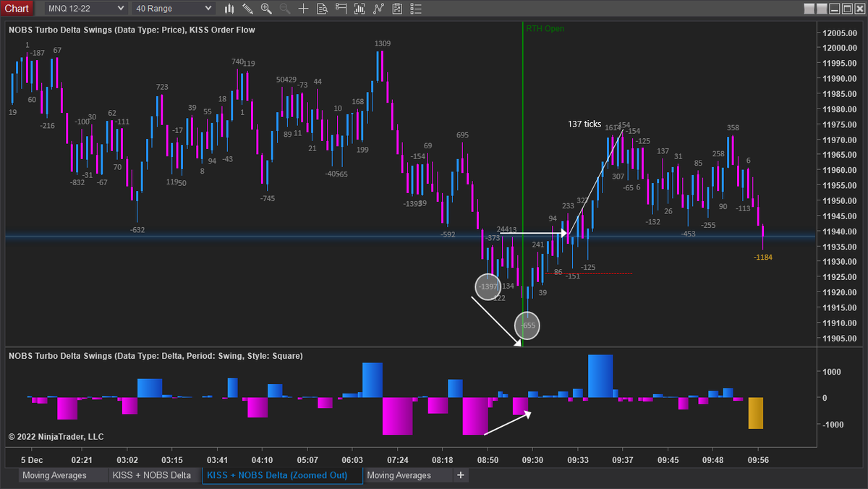
Task: Click the orange -1184 delta label
Action: point(762,257)
